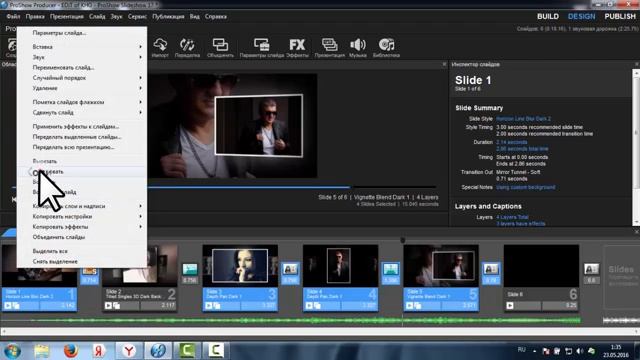
Task: Click the Slide Inspector vertical scrollbar
Action: (x=636, y=147)
